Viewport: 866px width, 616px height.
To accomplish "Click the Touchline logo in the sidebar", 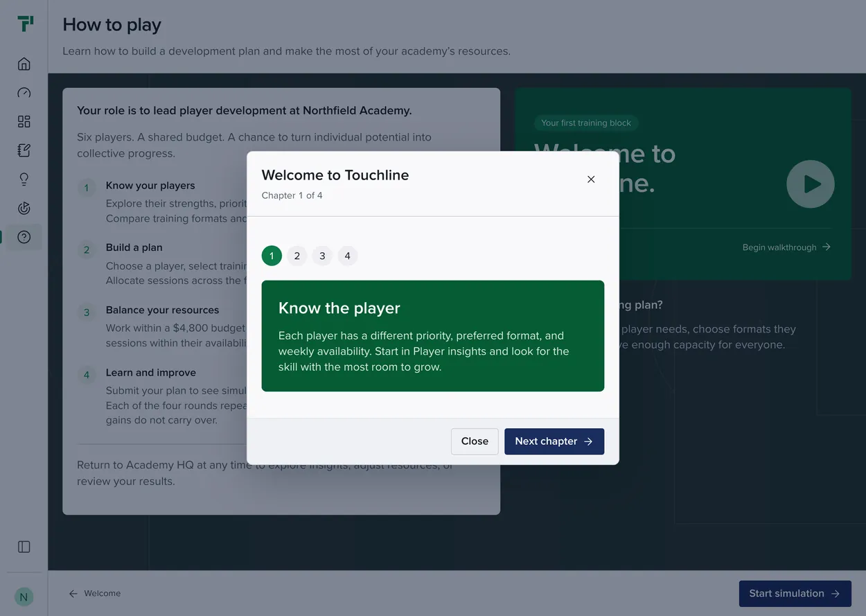I will point(25,24).
